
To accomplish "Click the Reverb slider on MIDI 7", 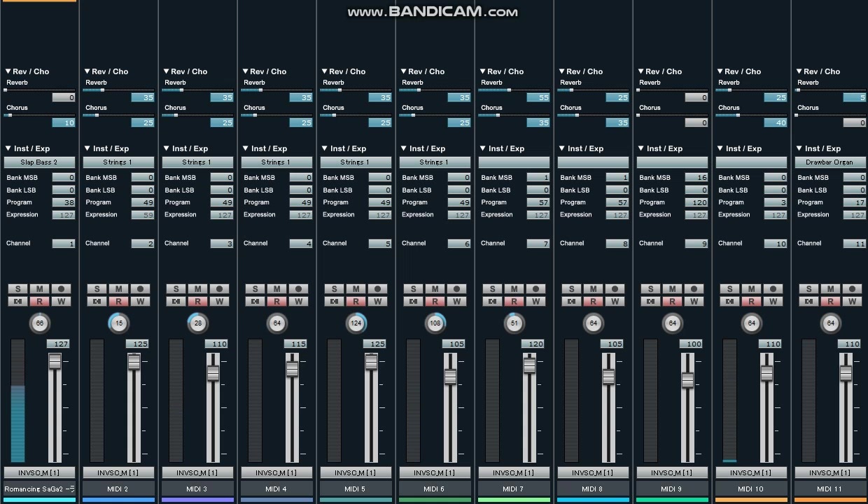I will (514, 90).
